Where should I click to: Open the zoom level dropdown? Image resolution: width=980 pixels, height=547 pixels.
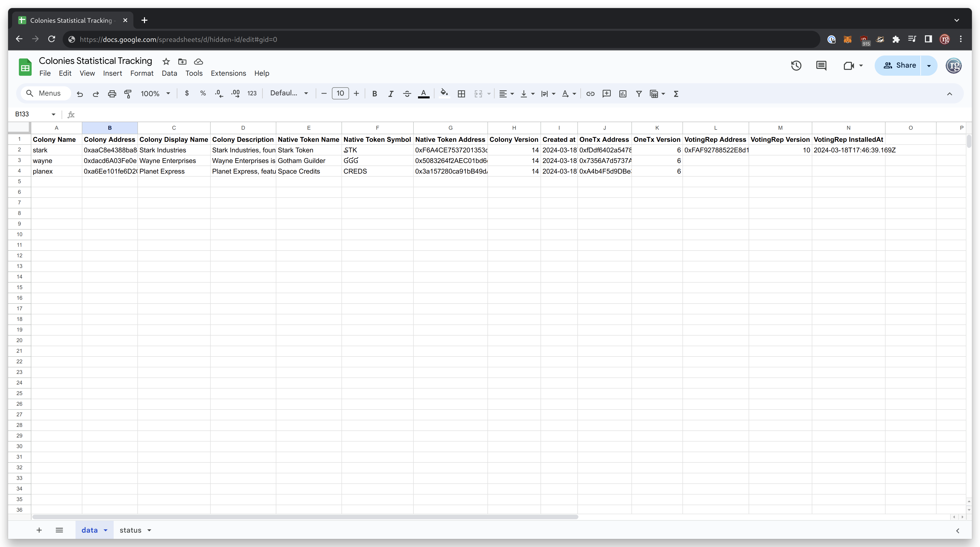155,94
